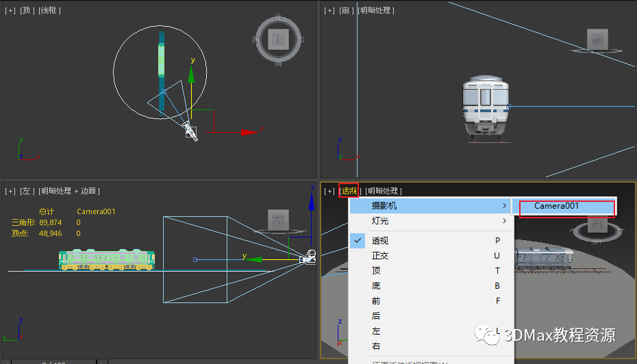Image resolution: width=637 pixels, height=364 pixels.
Task: Click the 左 ViewCube face in Left viewport
Action: pos(278,220)
